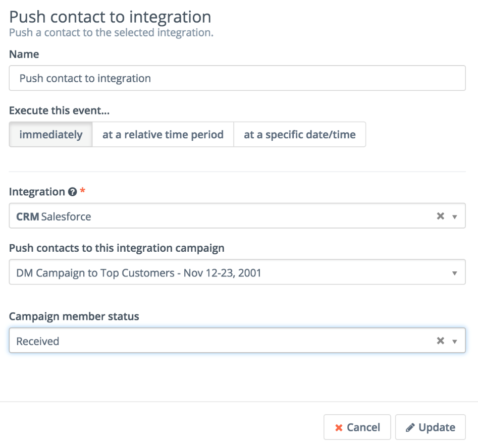The width and height of the screenshot is (478, 448).
Task: Expand the Integration dropdown arrow
Action: 455,216
